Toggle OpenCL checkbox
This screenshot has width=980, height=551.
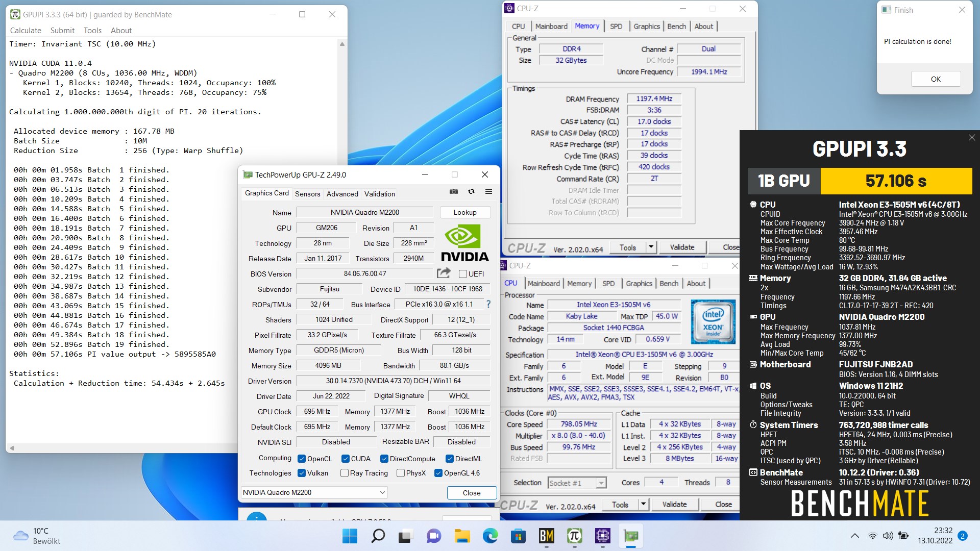302,459
